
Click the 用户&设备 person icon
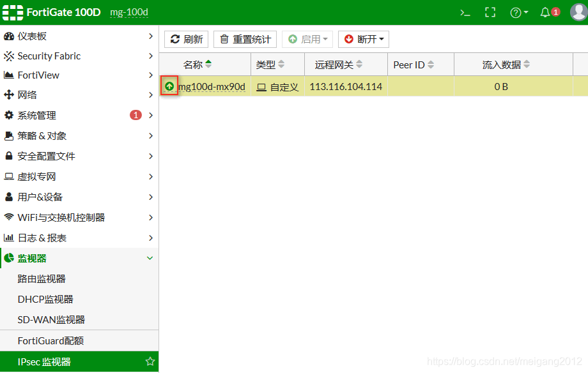coord(8,197)
